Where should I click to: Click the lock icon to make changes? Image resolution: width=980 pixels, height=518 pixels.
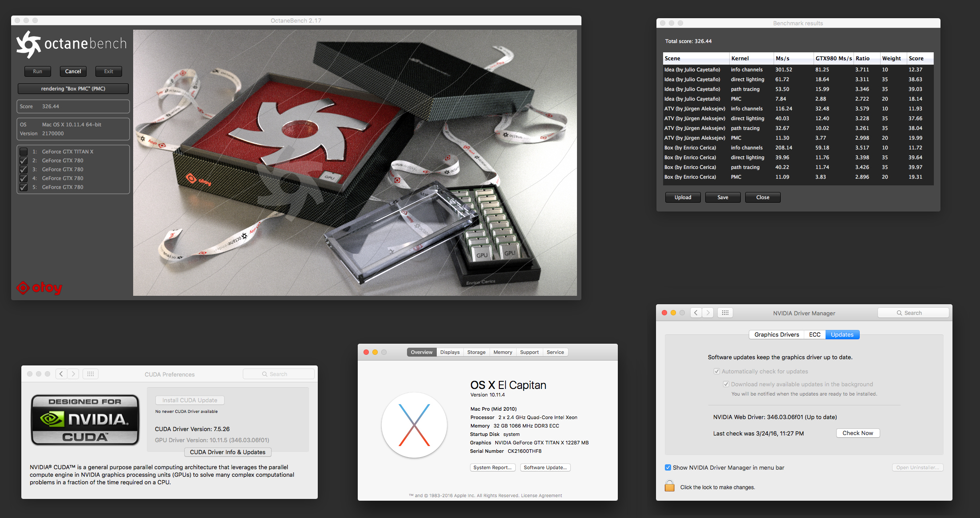point(669,486)
